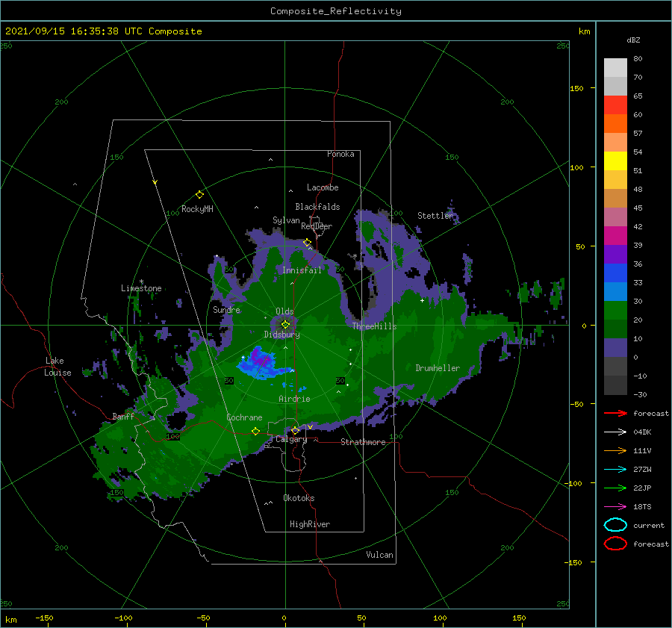Click the yellow '150' tick on right axis
The width and height of the screenshot is (672, 628).
(576, 88)
